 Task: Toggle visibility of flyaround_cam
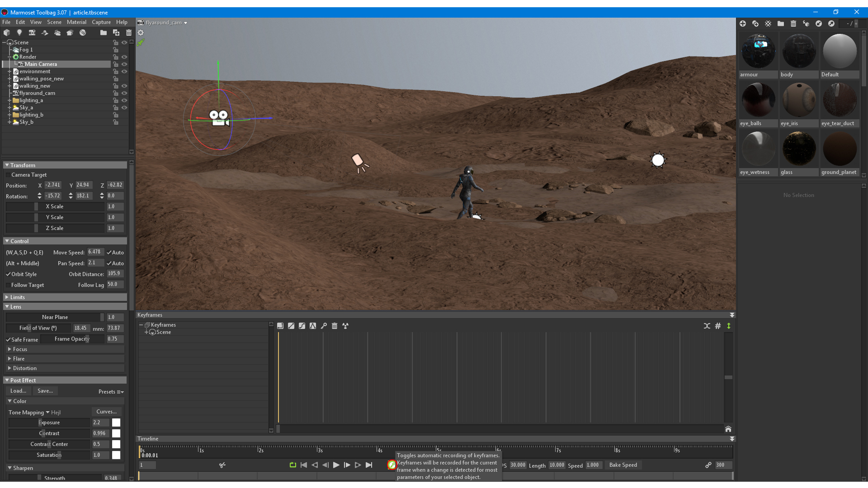(x=124, y=93)
